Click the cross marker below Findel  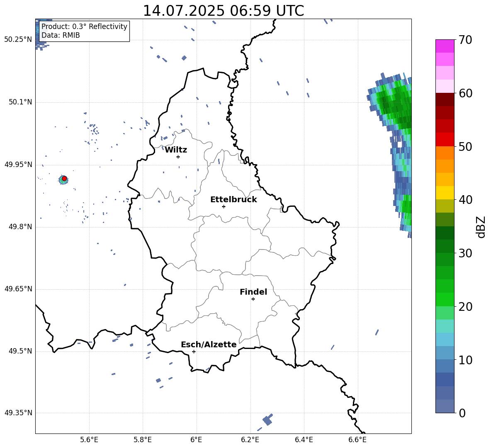(253, 299)
